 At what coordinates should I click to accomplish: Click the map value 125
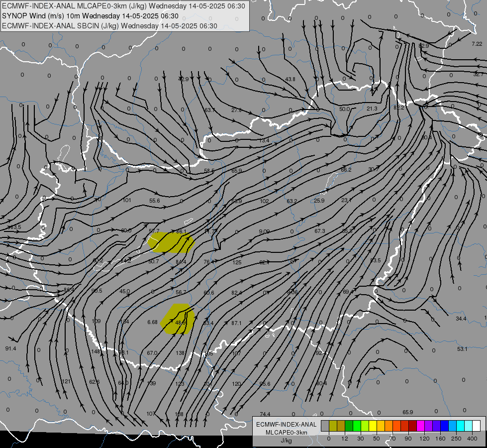pyautogui.click(x=237, y=262)
